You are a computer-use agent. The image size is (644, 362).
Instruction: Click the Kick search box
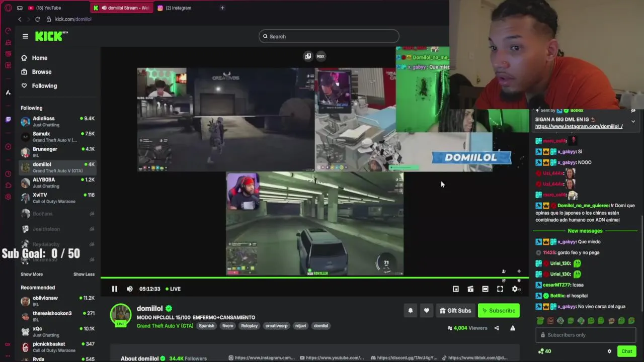tap(329, 36)
